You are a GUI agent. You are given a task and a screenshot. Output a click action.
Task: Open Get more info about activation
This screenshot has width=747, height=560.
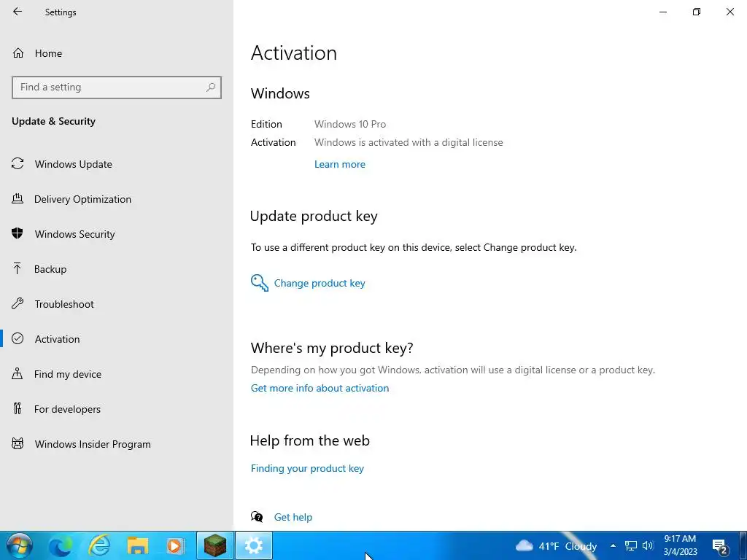click(320, 388)
